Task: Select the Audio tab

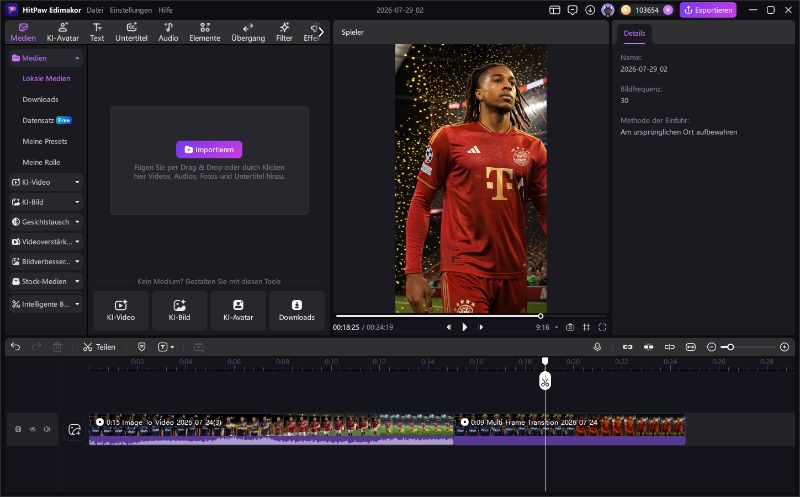Action: (168, 32)
